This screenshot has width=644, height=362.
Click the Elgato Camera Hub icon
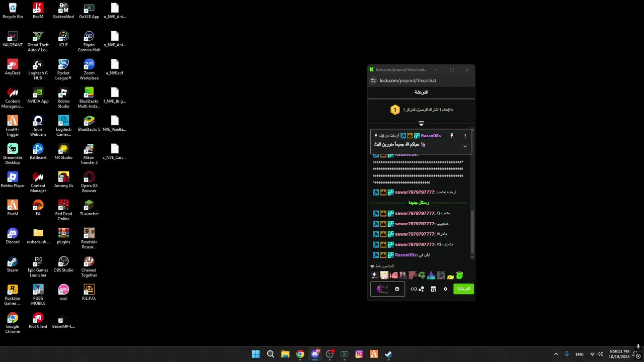(x=89, y=42)
